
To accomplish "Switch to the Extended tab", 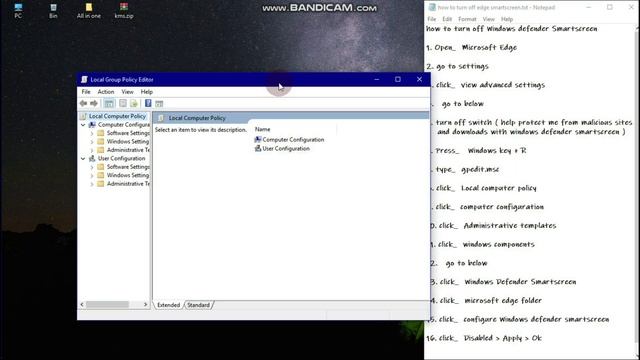I will [169, 305].
